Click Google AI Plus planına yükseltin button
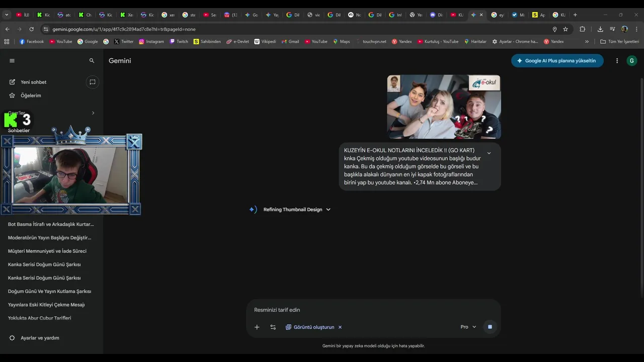Screen dimensions: 644x362 click(557, 61)
